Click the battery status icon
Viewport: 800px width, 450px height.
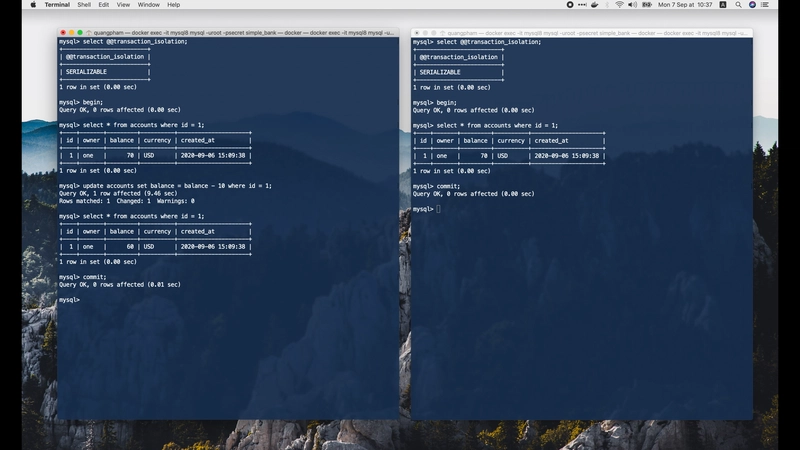647,5
